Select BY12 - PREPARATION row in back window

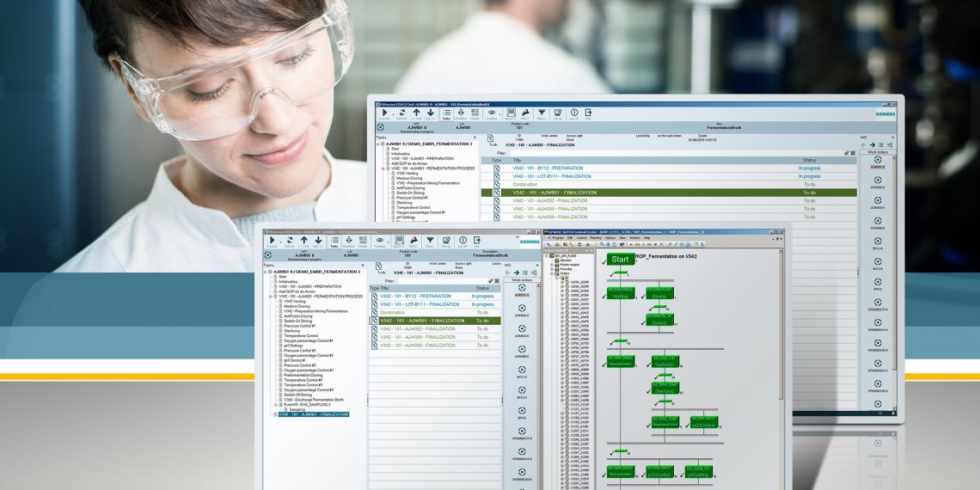[548, 168]
